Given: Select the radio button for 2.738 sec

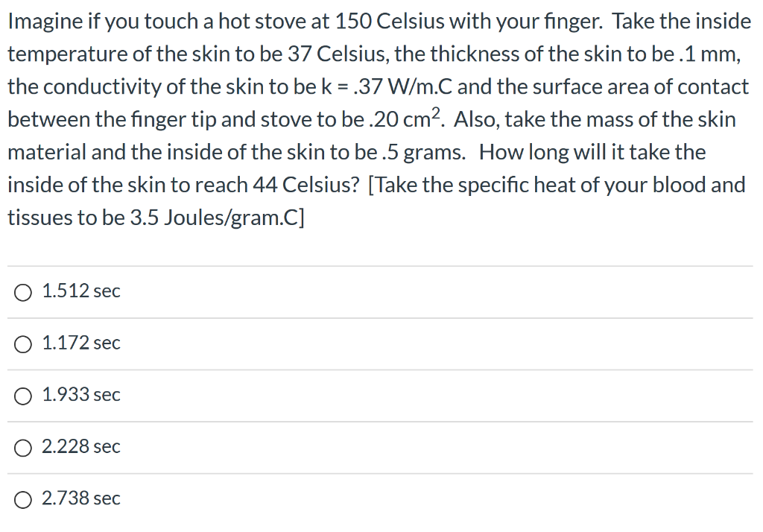Looking at the screenshot, I should point(22,500).
